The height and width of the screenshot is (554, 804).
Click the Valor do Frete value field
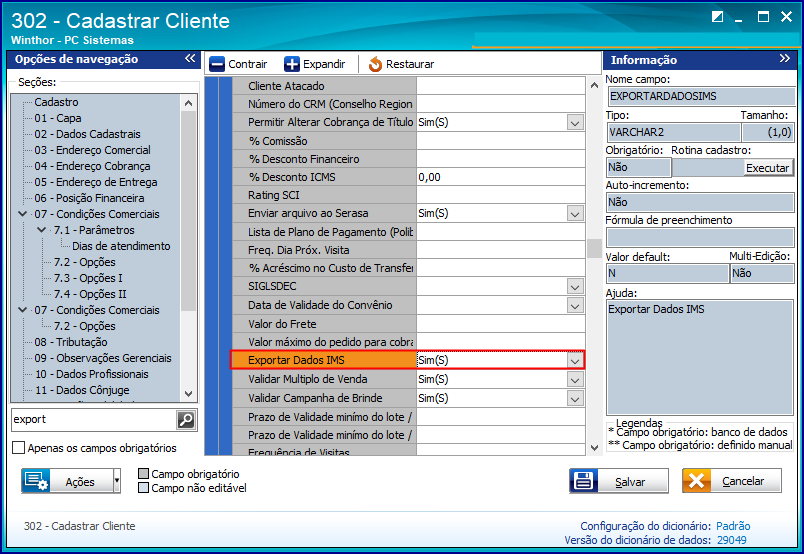(500, 324)
